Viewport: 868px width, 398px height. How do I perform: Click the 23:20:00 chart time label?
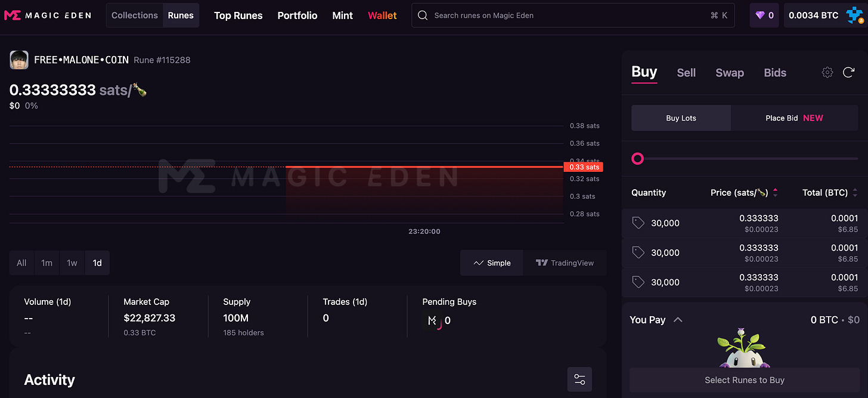[424, 232]
